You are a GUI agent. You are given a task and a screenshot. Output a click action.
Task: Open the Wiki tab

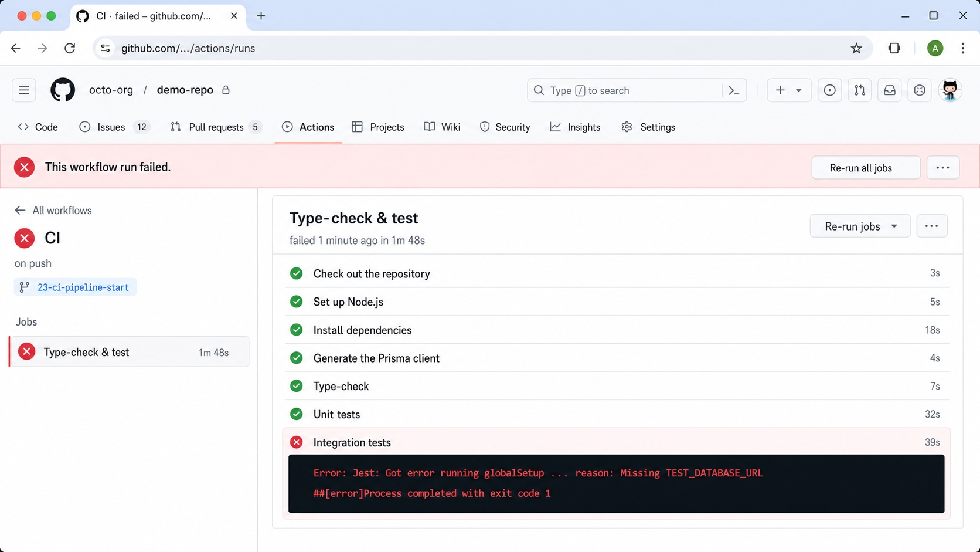point(443,127)
